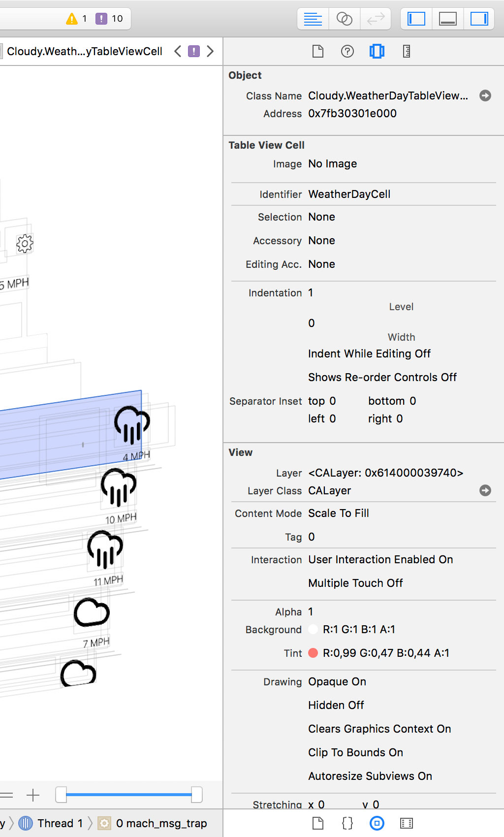This screenshot has width=504, height=837.
Task: Click the Hidden Off value
Action: click(x=336, y=706)
